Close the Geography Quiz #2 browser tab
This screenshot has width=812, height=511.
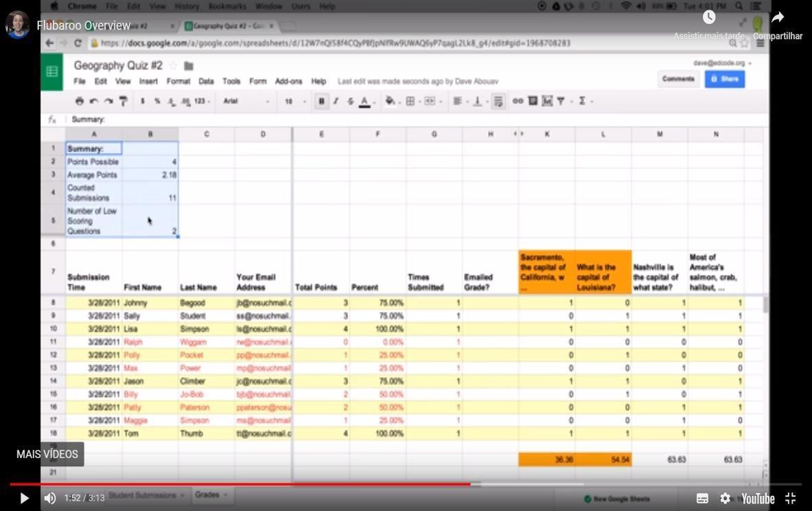click(x=271, y=26)
